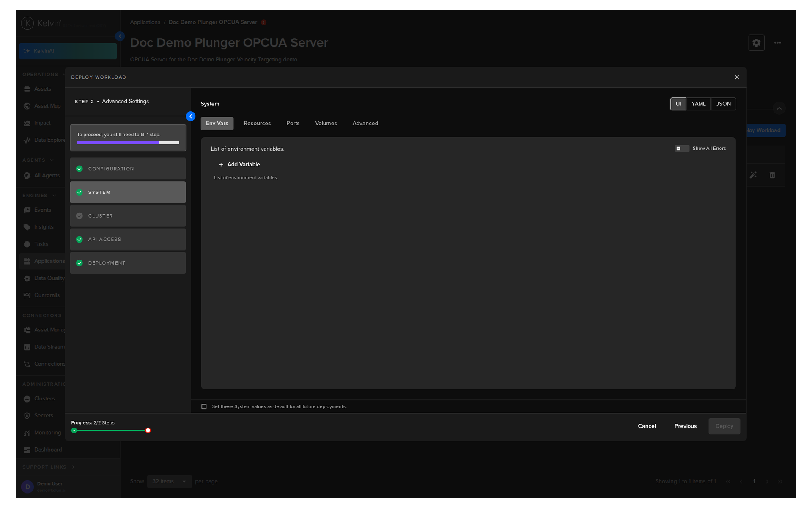Click the Insights tag icon
812x508 pixels.
coord(27,227)
